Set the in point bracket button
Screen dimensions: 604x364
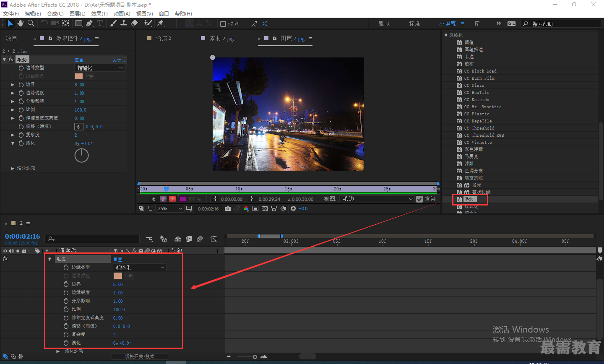(216, 199)
